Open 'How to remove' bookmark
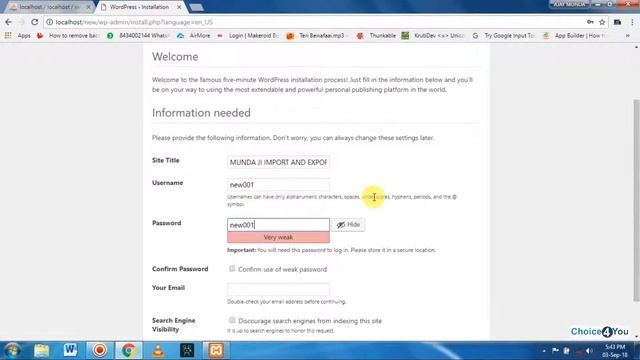640x360 pixels. pos(68,36)
